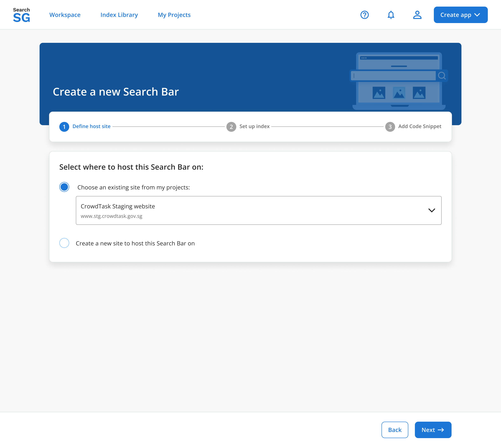
Task: Open the user profile icon
Action: 417,15
